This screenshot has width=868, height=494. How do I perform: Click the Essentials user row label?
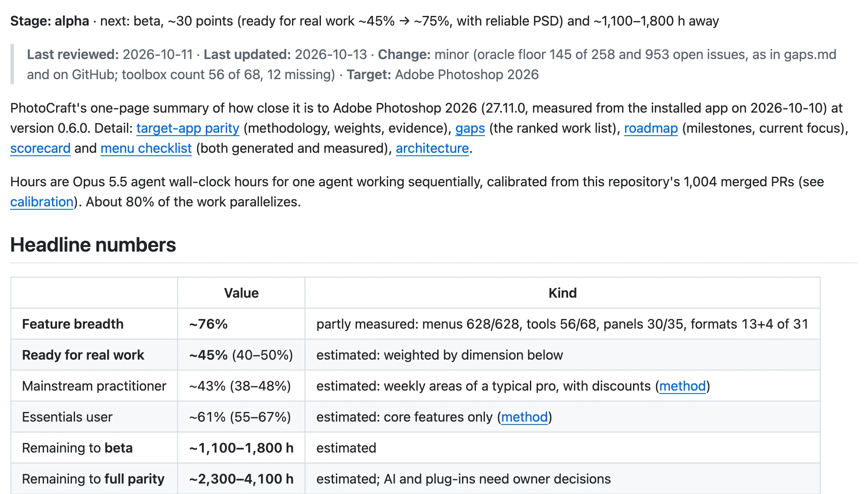(67, 417)
